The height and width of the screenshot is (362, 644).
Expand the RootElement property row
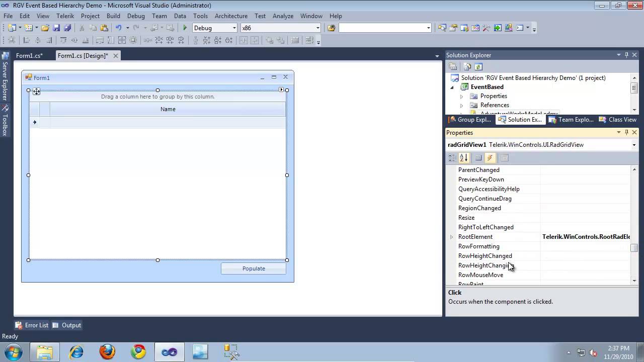[x=451, y=237]
